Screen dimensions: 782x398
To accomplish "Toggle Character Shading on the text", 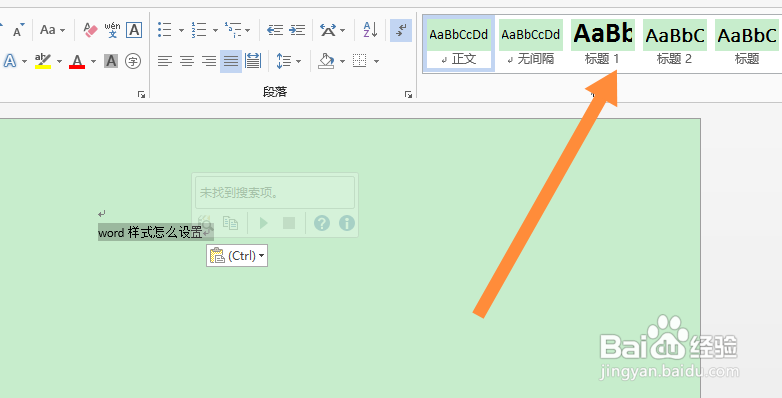I will tap(111, 61).
